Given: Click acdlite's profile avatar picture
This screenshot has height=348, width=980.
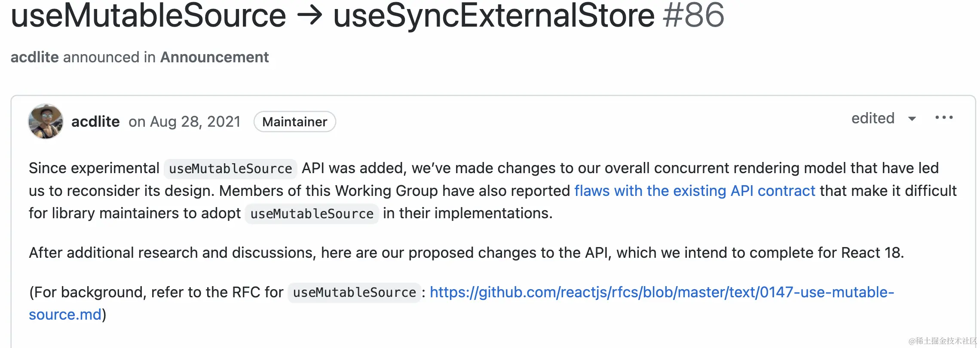Looking at the screenshot, I should point(46,121).
